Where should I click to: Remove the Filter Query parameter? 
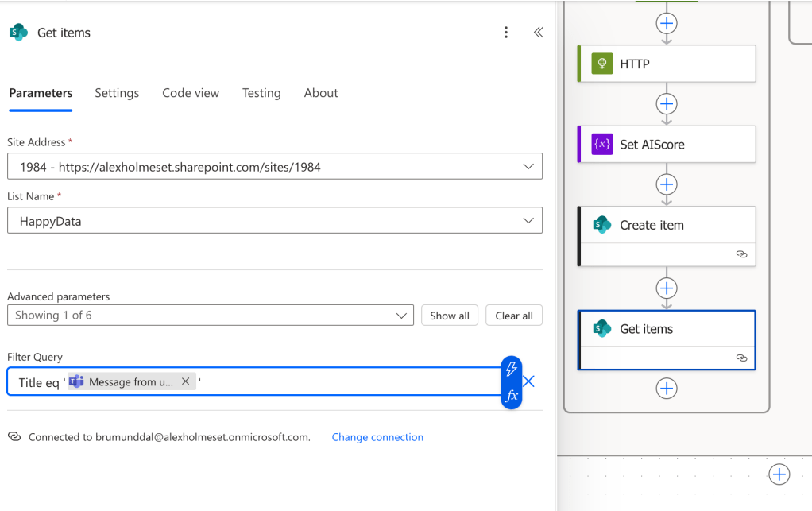point(529,381)
